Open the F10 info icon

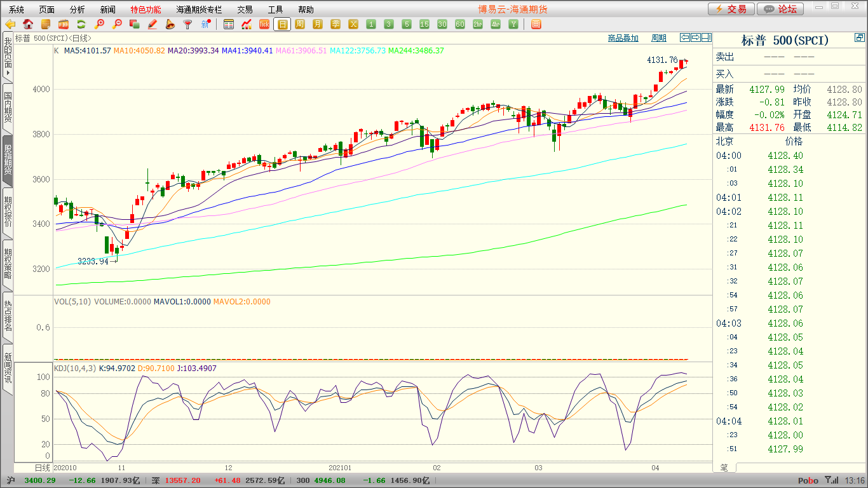pyautogui.click(x=64, y=24)
